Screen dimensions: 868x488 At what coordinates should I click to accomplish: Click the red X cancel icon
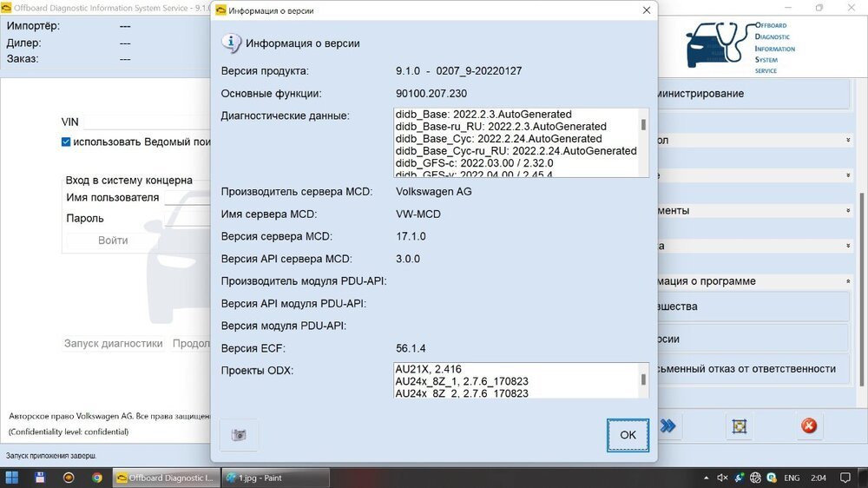(x=808, y=425)
